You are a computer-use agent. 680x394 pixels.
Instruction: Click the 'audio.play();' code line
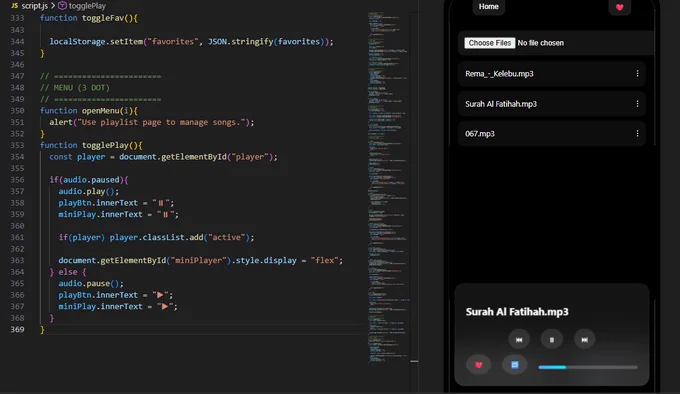pos(88,191)
